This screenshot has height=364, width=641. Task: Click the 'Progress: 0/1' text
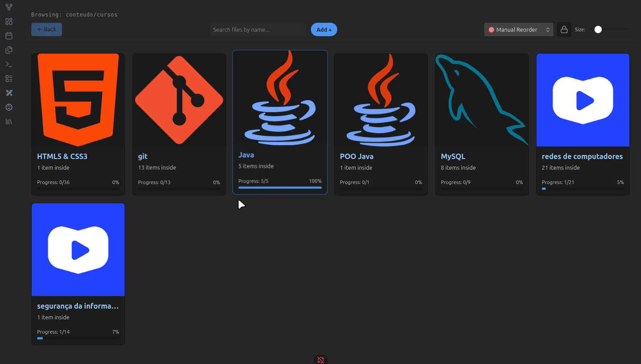355,182
